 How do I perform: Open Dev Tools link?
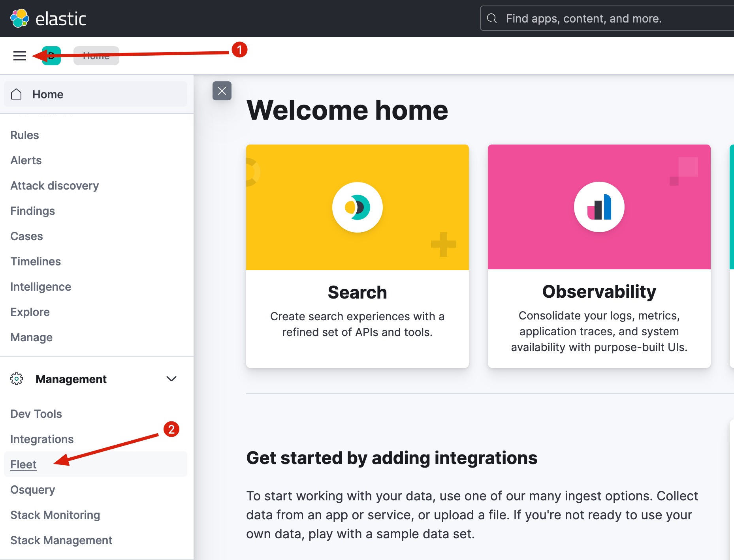click(x=36, y=414)
